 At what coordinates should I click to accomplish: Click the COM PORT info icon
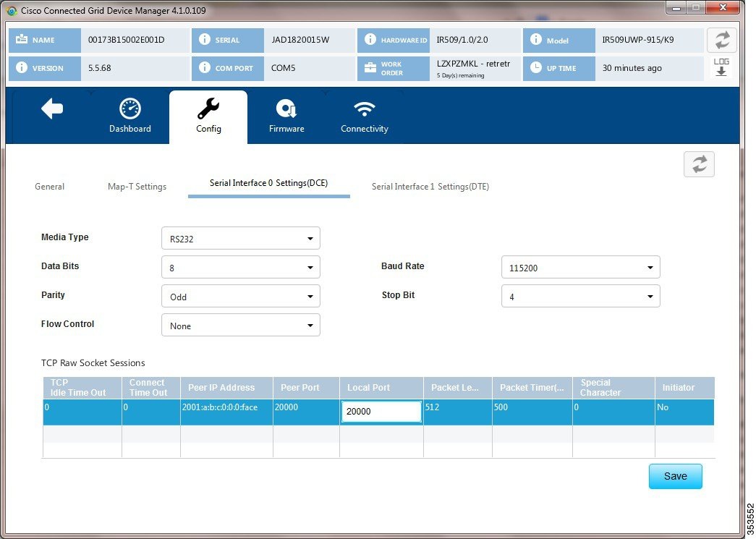pyautogui.click(x=205, y=67)
